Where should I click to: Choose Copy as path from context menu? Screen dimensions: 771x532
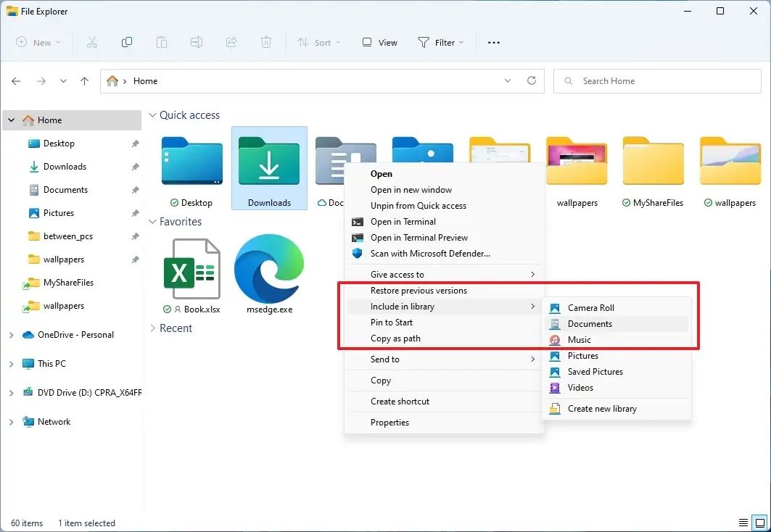[x=395, y=338]
